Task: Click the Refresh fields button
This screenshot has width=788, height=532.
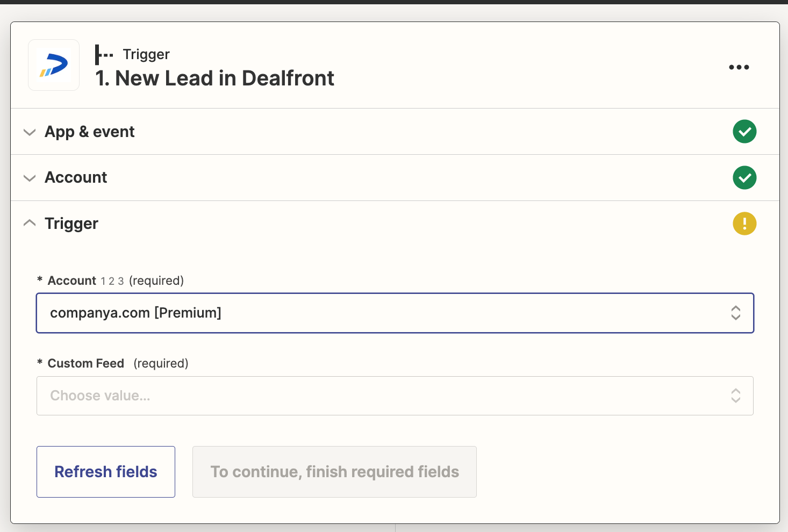Action: [x=105, y=471]
